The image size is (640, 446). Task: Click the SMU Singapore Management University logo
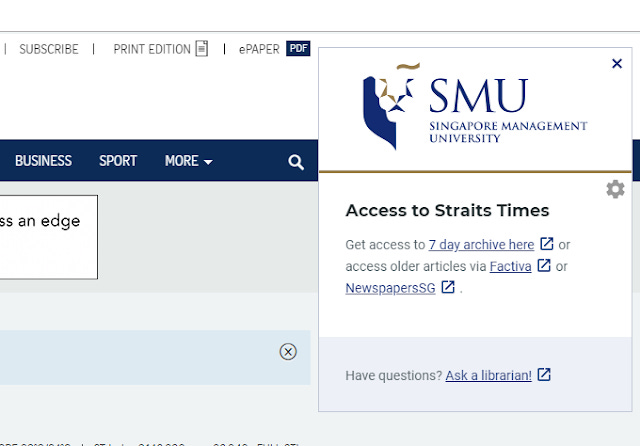point(475,107)
